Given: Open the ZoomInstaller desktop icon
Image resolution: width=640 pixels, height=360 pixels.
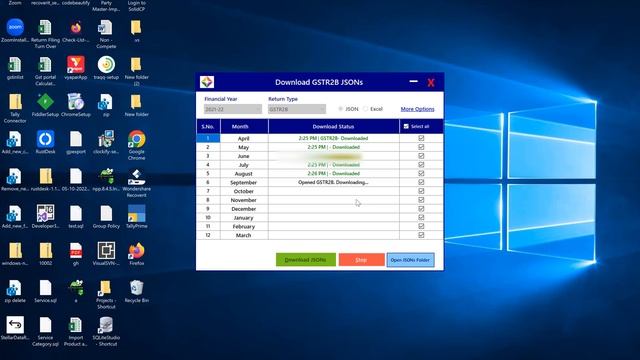Looking at the screenshot, I should 15,27.
